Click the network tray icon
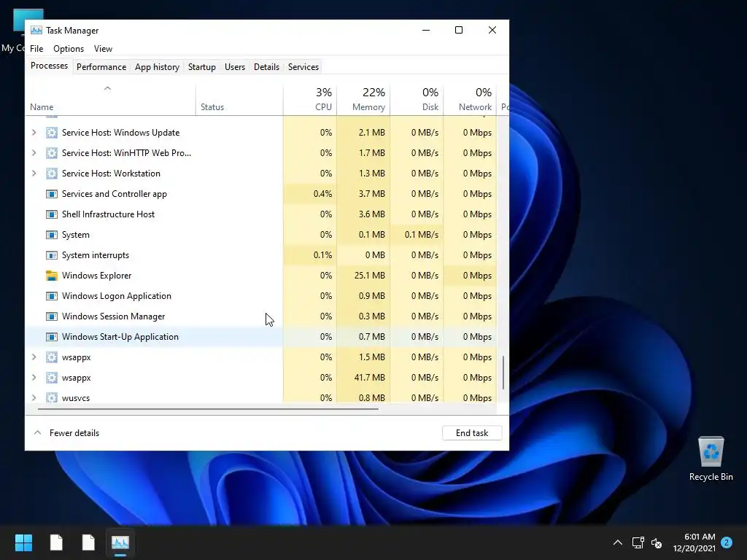Image resolution: width=747 pixels, height=560 pixels. [638, 542]
